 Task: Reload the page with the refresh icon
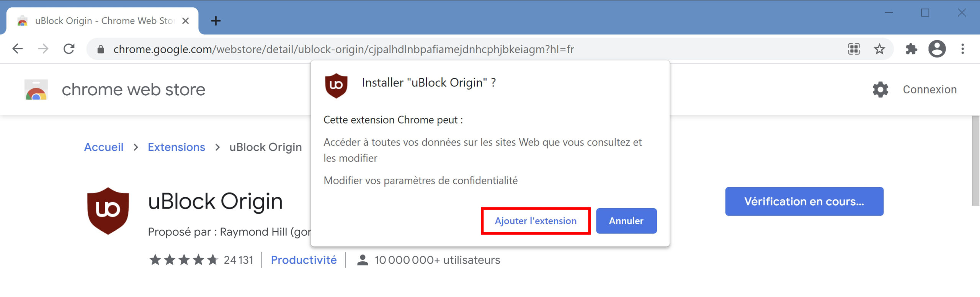pos(69,49)
